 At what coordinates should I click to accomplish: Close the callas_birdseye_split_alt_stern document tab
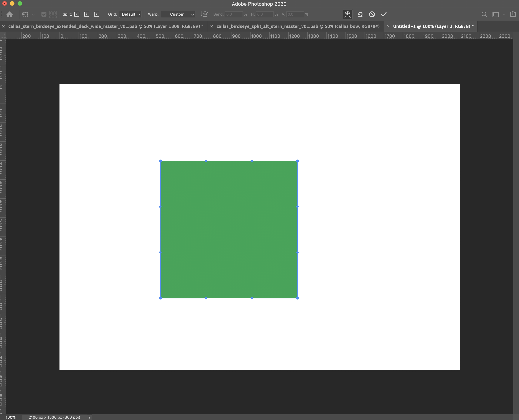[212, 26]
